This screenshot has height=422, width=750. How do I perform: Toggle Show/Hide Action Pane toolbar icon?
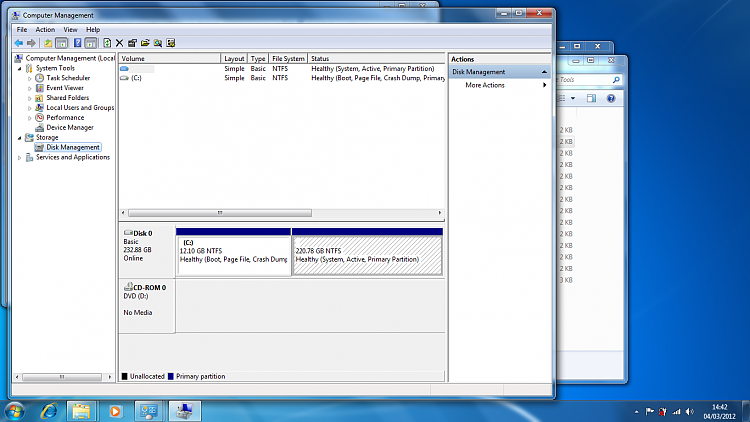click(90, 43)
